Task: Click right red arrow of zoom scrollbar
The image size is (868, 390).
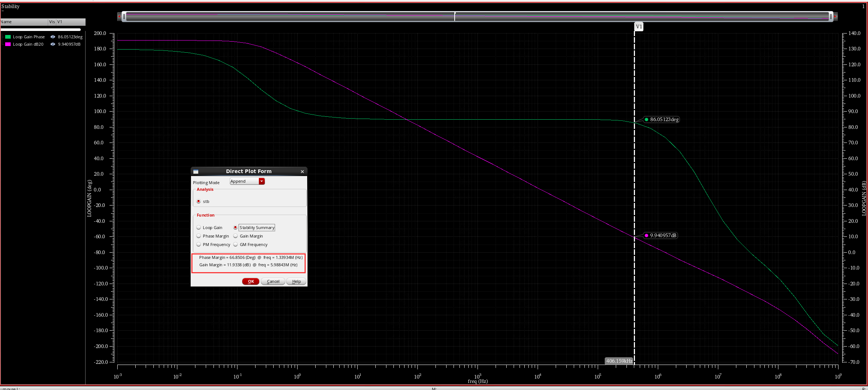Action: (835, 16)
